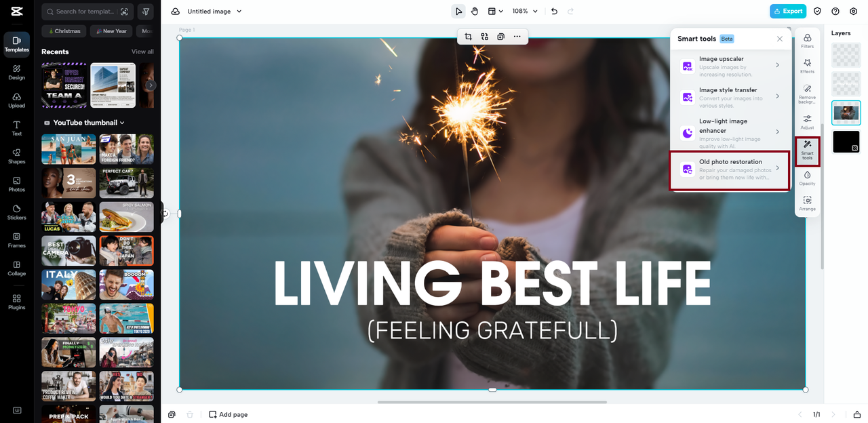Viewport: 868px width, 423px height.
Task: Select the New Year template tag
Action: 111,31
